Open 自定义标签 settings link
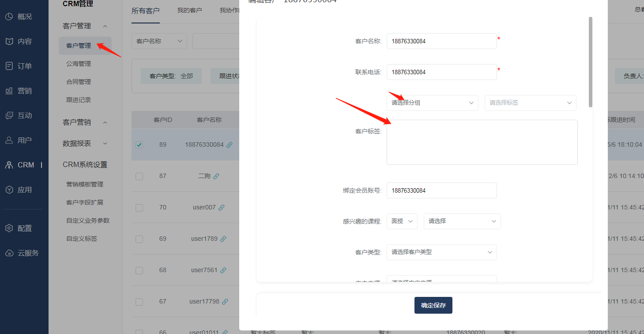 click(82, 239)
